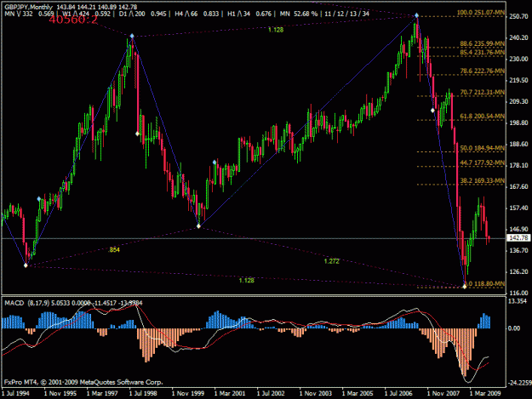This screenshot has width=532, height=399.
Task: Select the 198.80 price axis value
Action: click(518, 123)
